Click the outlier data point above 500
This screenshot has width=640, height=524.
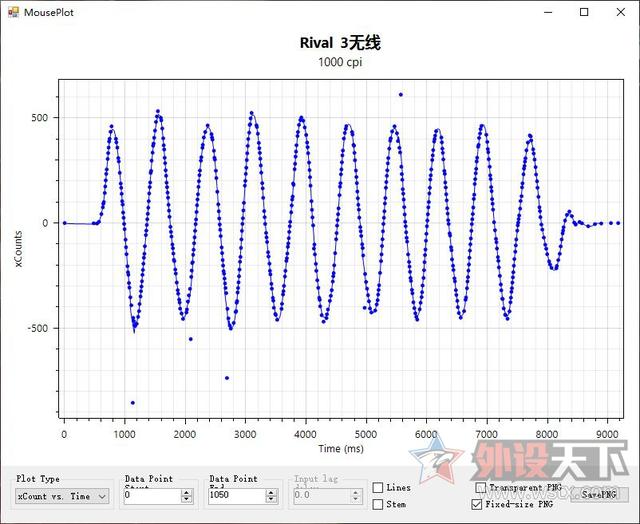[401, 95]
